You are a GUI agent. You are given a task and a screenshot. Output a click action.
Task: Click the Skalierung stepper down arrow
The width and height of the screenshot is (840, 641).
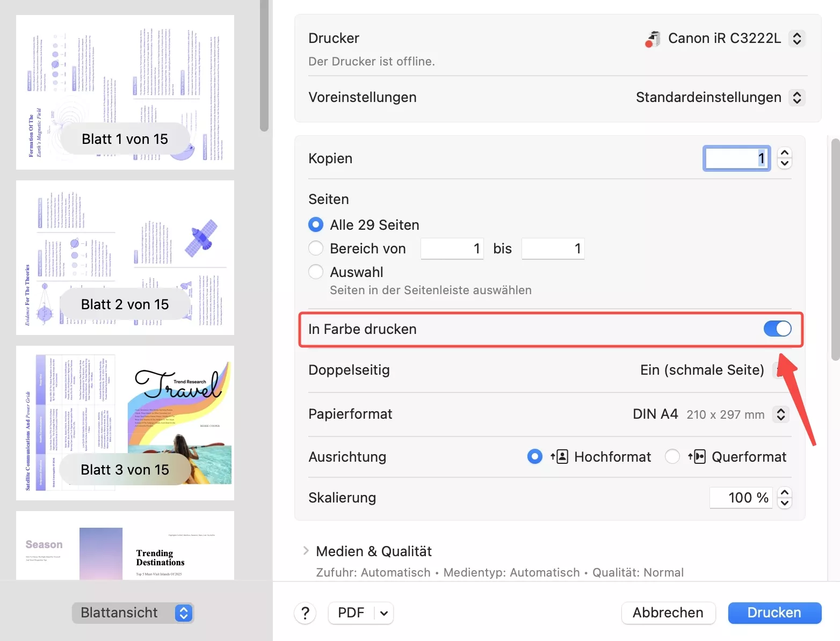tap(784, 503)
